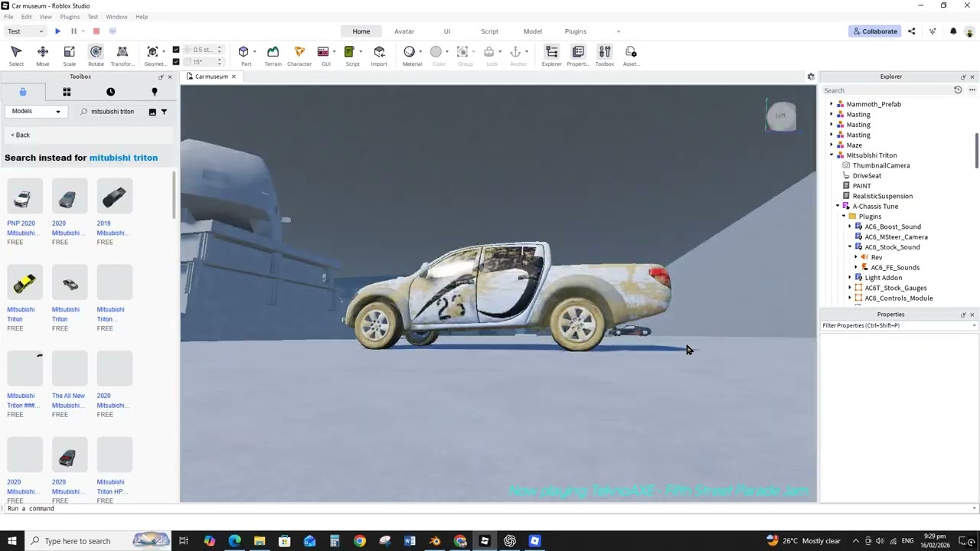This screenshot has height=551, width=980.
Task: Switch to the Model ribbon tab
Action: coord(533,31)
